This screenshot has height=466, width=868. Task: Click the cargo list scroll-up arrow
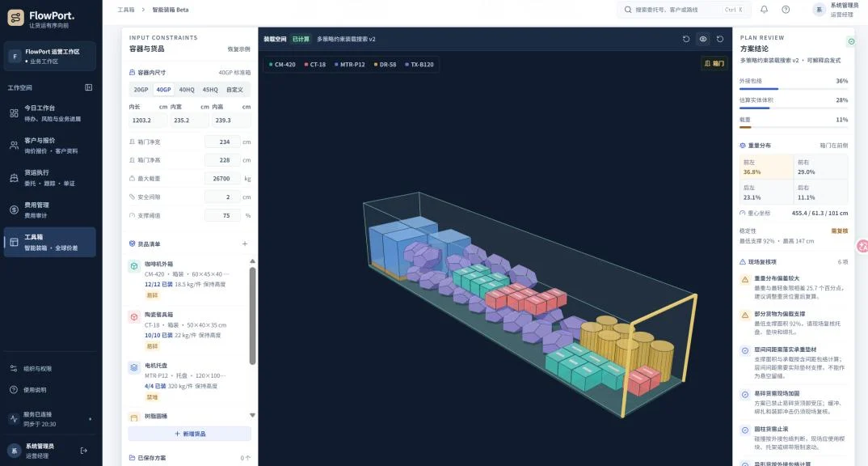coord(252,261)
